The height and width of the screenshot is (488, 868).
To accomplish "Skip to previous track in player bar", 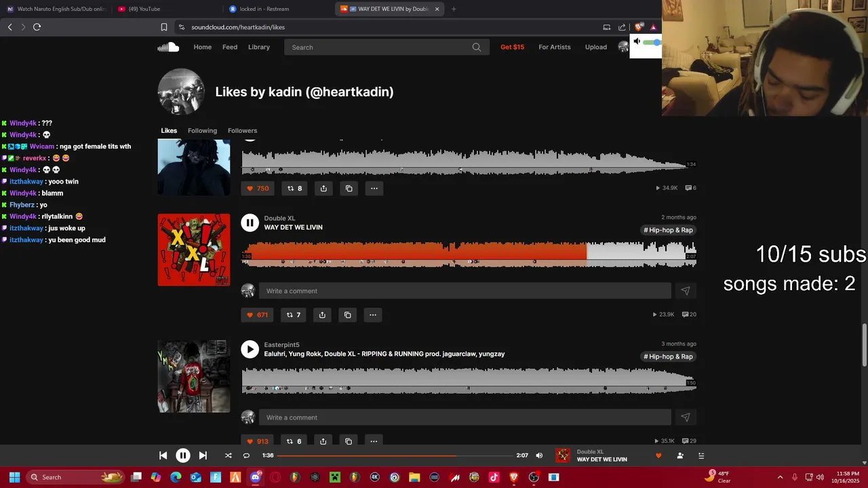I will pos(163,455).
